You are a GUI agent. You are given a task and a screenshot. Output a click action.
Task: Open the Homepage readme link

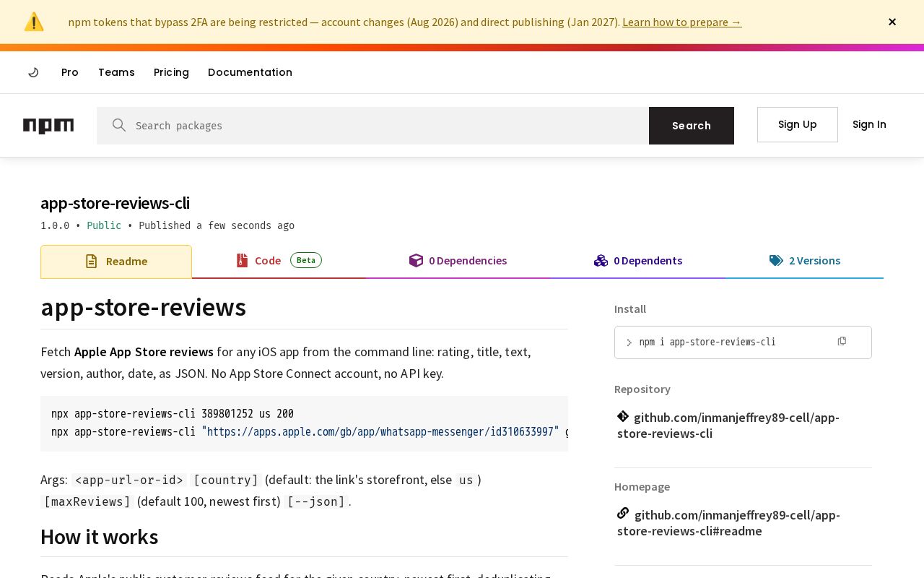[x=728, y=523]
